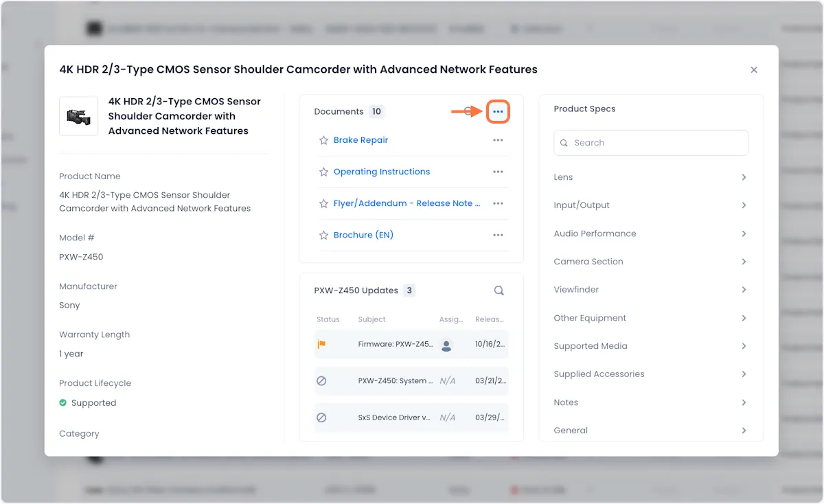This screenshot has height=504, width=824.
Task: Star the Operating Instructions document
Action: point(323,172)
